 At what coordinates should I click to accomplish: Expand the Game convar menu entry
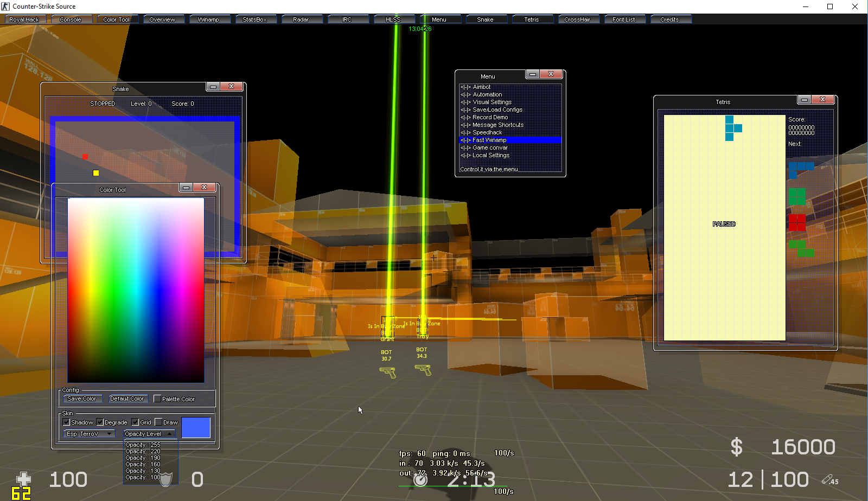[x=510, y=147]
